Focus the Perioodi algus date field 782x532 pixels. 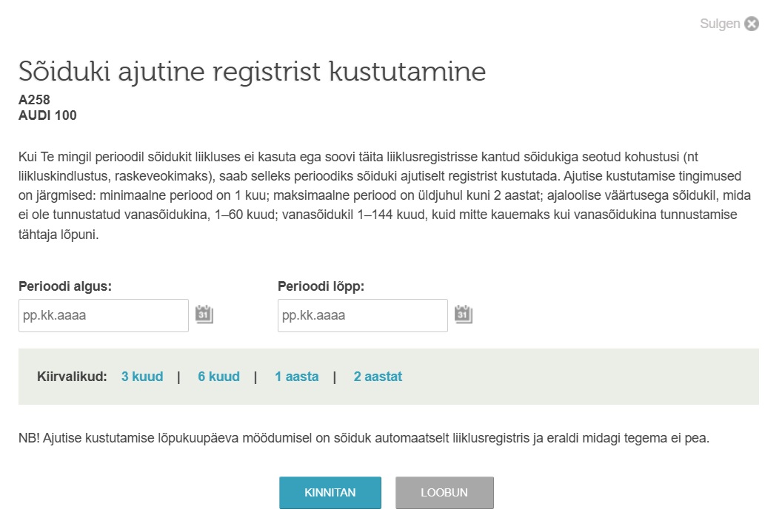[x=104, y=316]
